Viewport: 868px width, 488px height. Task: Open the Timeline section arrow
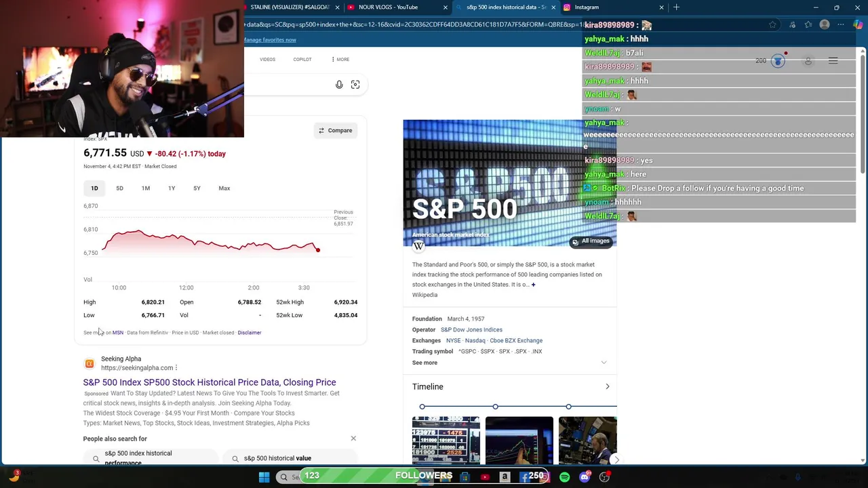(607, 387)
